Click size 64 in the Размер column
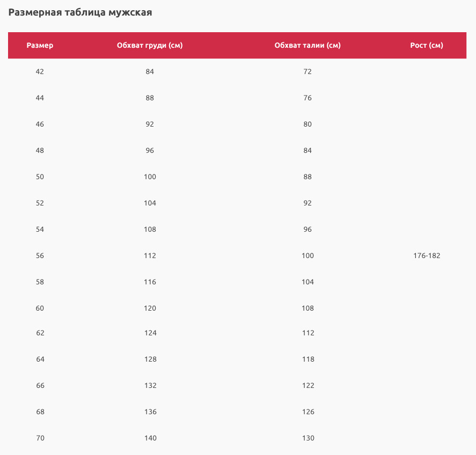Viewport: 476px width, 455px height. click(40, 359)
